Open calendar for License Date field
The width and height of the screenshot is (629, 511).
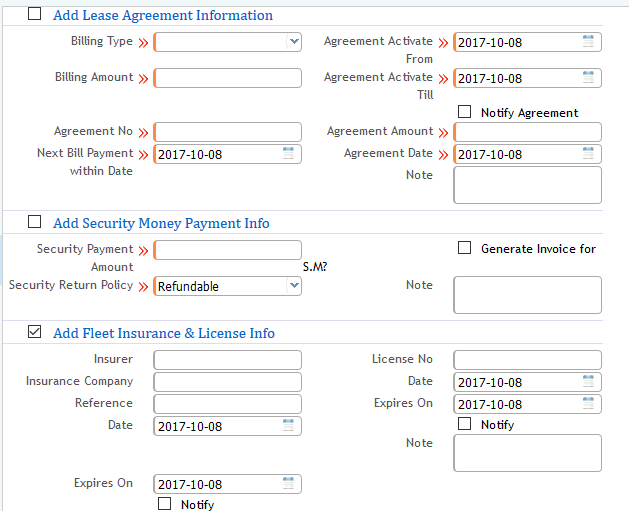588,382
